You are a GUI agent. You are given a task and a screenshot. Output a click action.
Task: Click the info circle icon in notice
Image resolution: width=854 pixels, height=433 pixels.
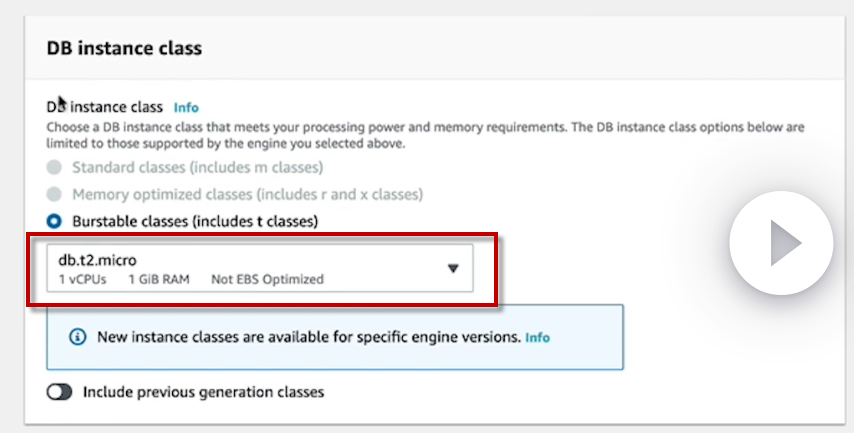tap(77, 337)
